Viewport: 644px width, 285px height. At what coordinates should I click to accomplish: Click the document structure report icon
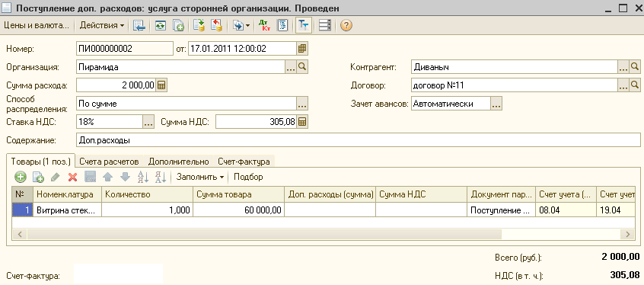click(282, 25)
